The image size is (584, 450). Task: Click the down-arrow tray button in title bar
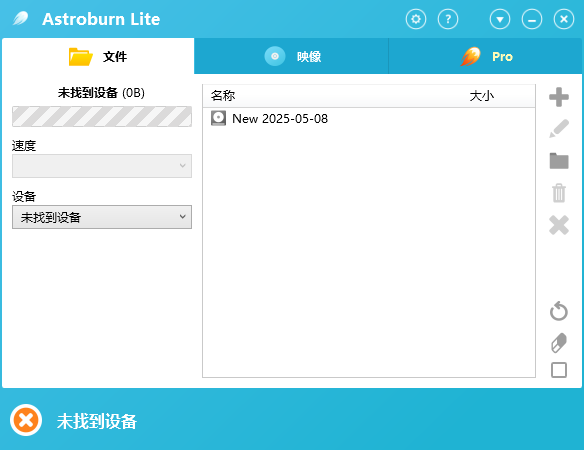[500, 19]
